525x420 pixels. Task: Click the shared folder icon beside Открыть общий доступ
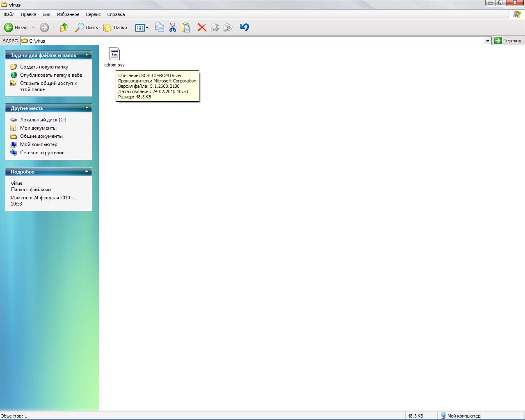14,83
